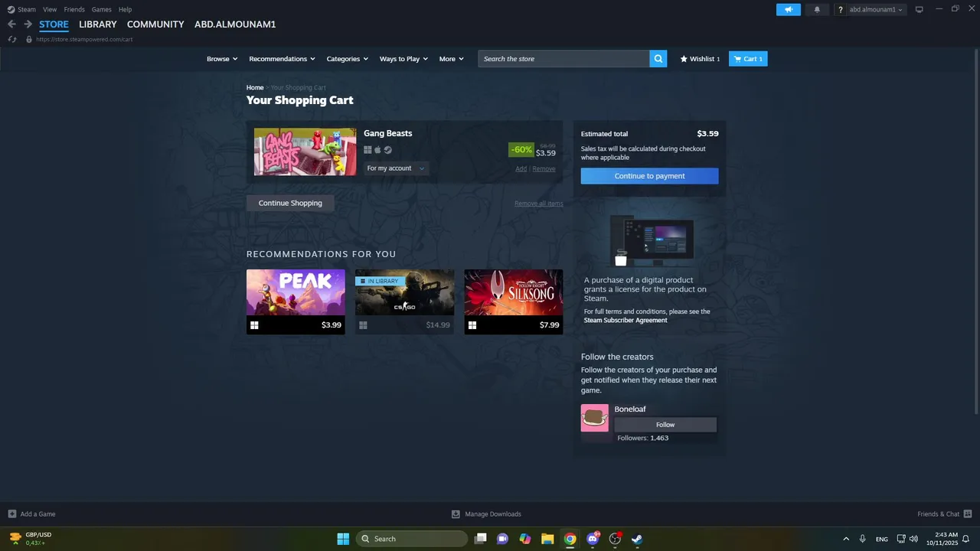Click the Search the store field
The width and height of the screenshot is (980, 551).
563,59
